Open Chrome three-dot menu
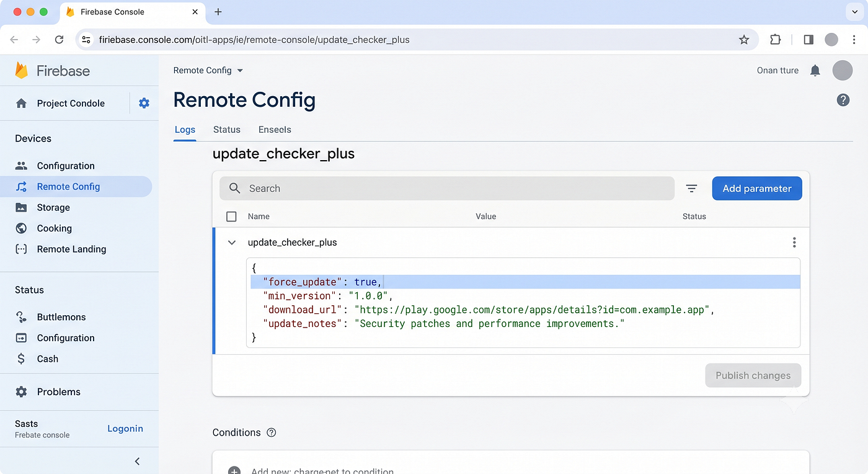The height and width of the screenshot is (474, 868). (854, 40)
